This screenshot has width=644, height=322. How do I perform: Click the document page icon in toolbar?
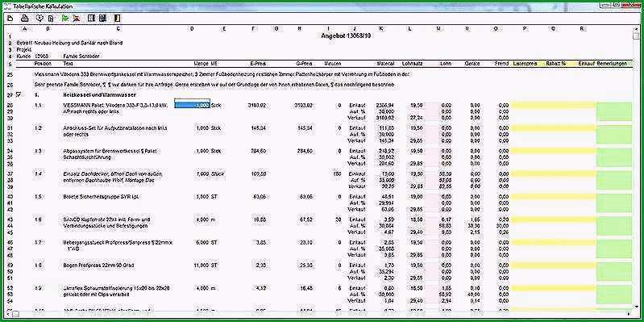point(51,18)
